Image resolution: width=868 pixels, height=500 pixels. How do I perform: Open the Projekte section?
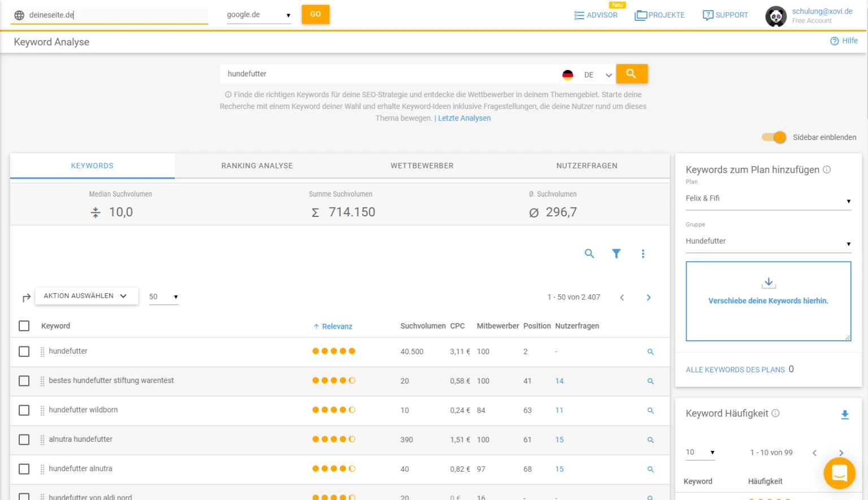tap(659, 15)
